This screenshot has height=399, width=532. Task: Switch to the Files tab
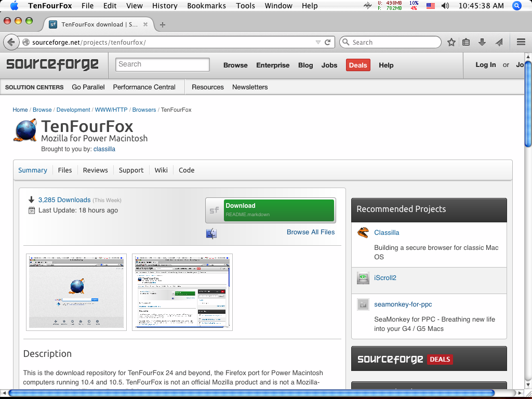tap(64, 170)
